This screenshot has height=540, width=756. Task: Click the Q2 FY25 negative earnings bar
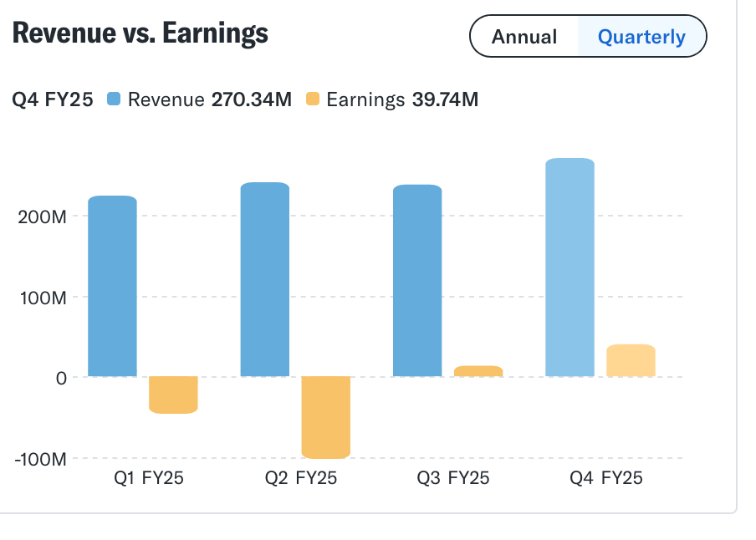click(x=325, y=417)
